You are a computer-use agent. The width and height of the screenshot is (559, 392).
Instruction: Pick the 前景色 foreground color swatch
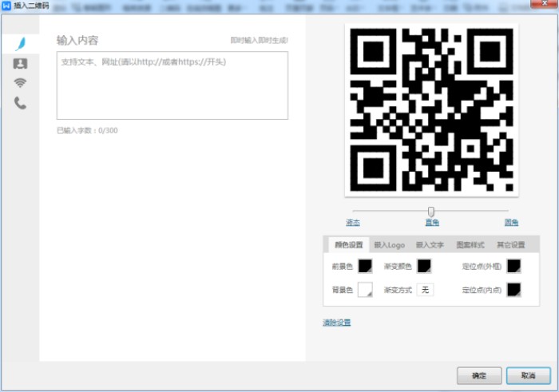coord(365,266)
